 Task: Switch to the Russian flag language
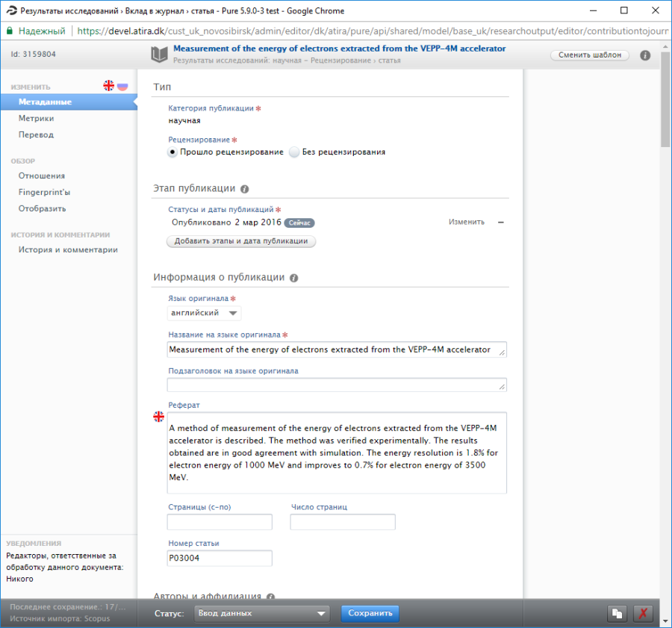[x=122, y=86]
